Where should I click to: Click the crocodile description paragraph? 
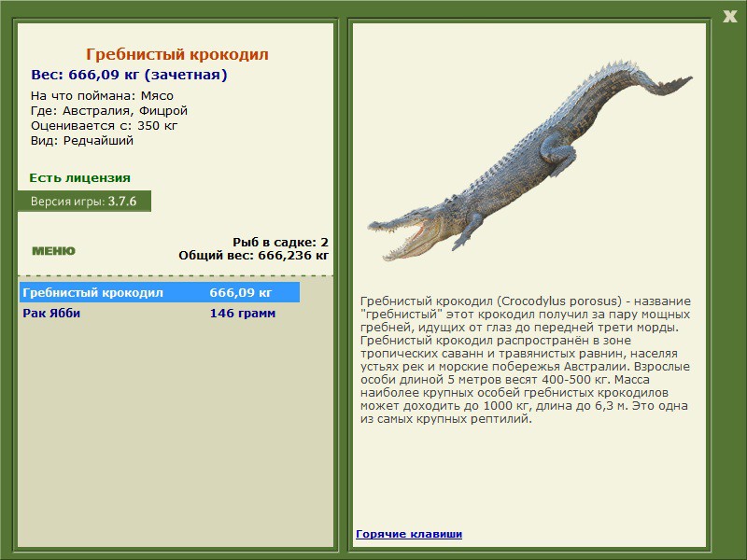click(526, 360)
